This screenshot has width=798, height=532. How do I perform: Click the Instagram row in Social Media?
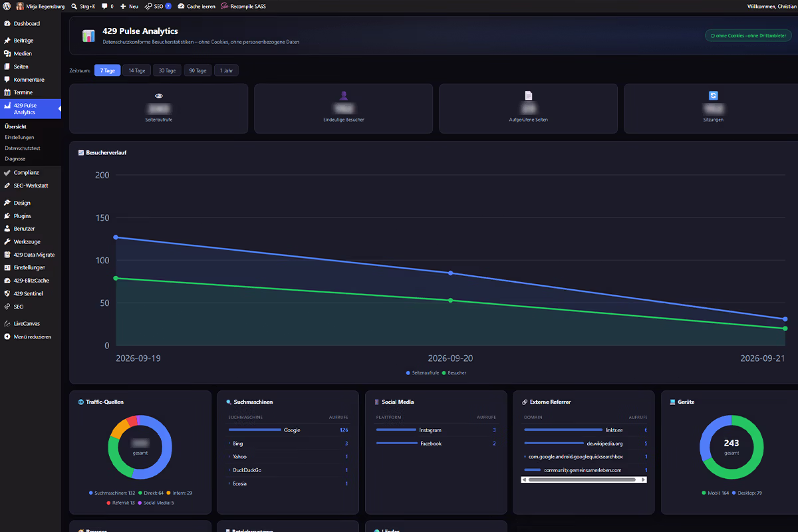pos(436,430)
